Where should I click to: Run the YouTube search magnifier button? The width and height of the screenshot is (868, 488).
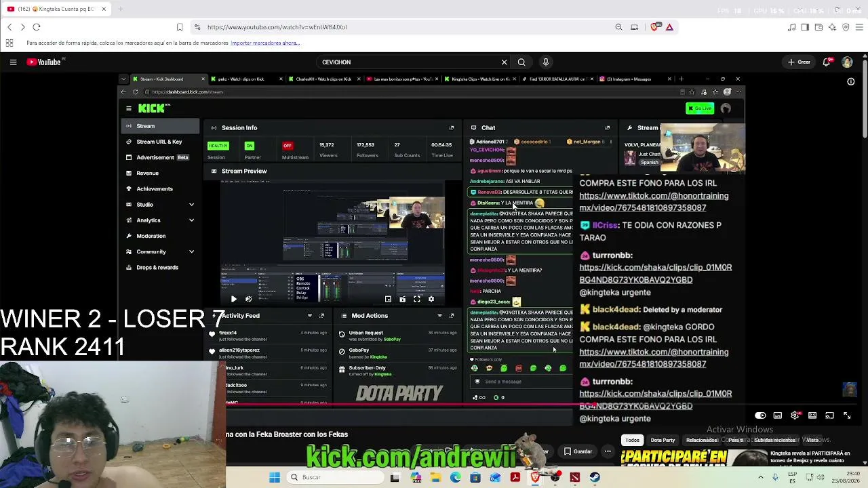(521, 62)
